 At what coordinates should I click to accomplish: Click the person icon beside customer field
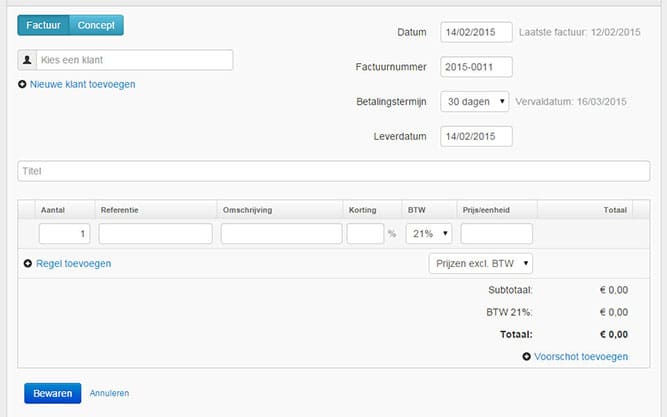click(x=28, y=61)
